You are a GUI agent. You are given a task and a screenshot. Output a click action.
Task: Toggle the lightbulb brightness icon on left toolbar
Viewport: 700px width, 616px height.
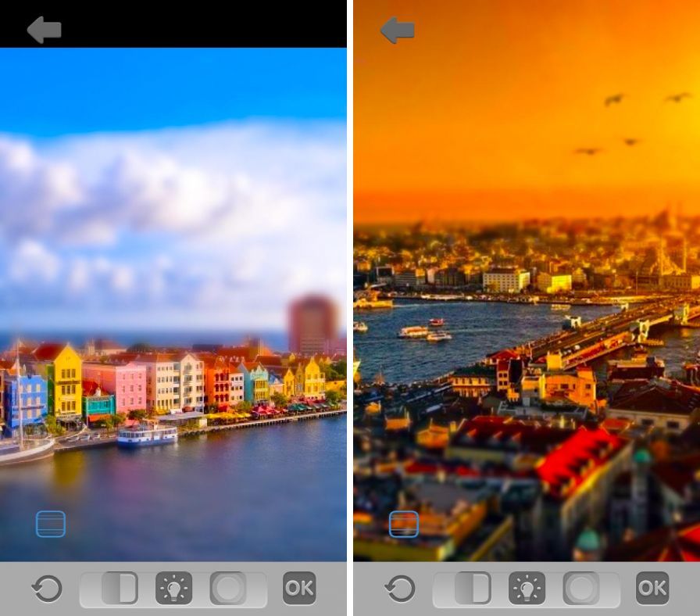coord(173,588)
